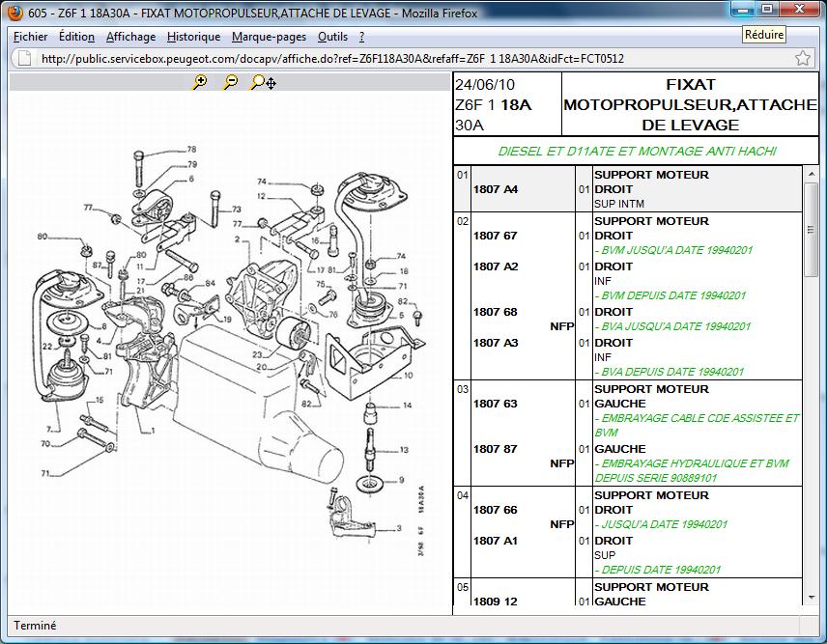Select part number 1807 63
827x644 pixels.
[496, 404]
